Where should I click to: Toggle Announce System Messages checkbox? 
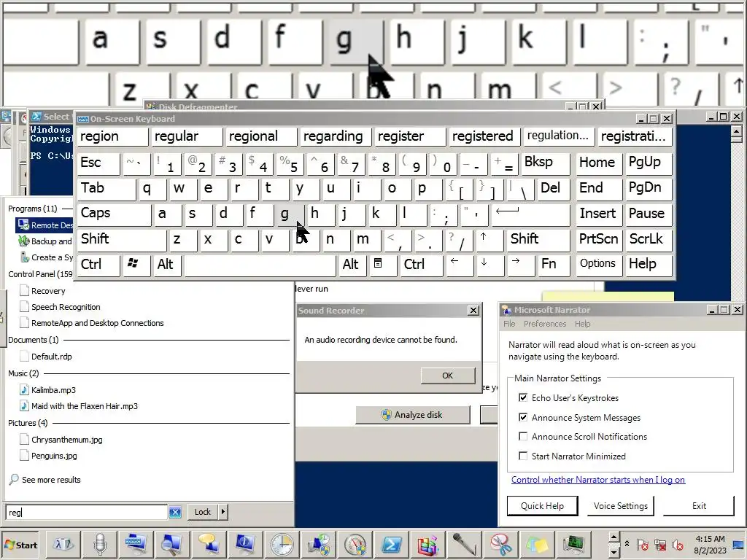pos(523,417)
